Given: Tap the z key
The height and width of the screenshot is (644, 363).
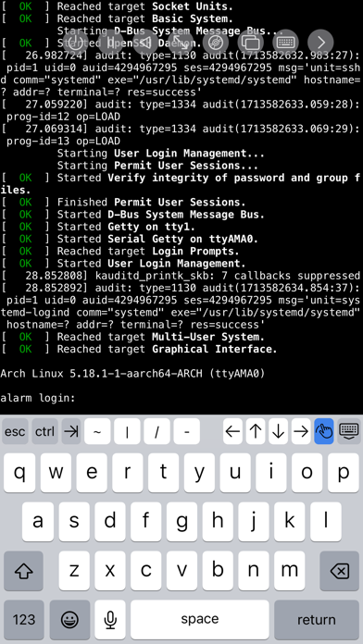Looking at the screenshot, I should [74, 571].
